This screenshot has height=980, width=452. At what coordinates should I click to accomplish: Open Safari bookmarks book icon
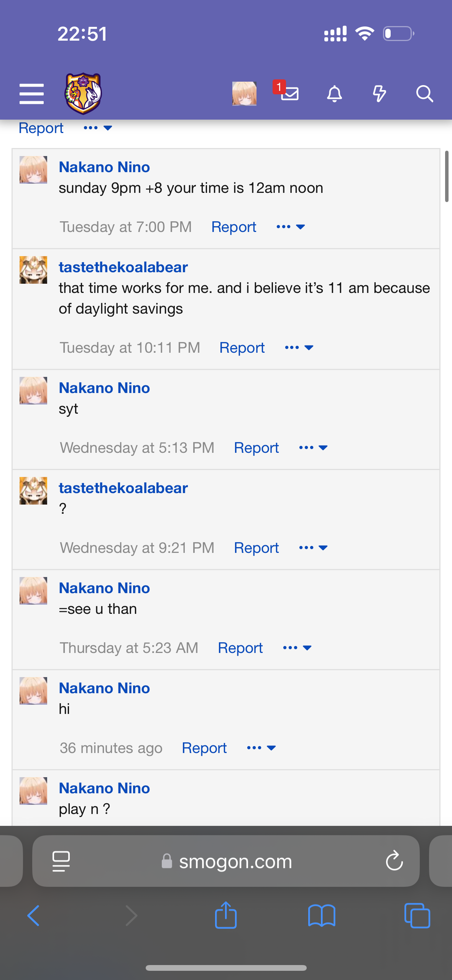click(321, 916)
